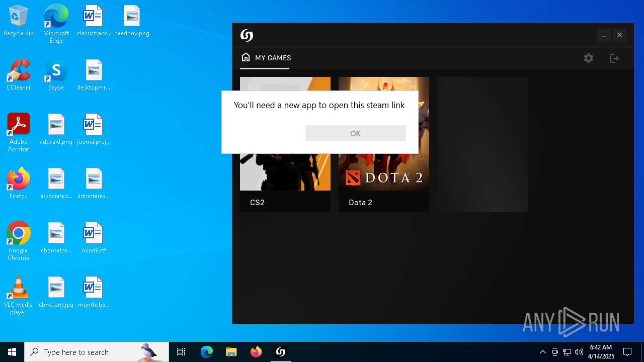The height and width of the screenshot is (362, 644).
Task: Show hidden system tray icons
Action: click(542, 352)
